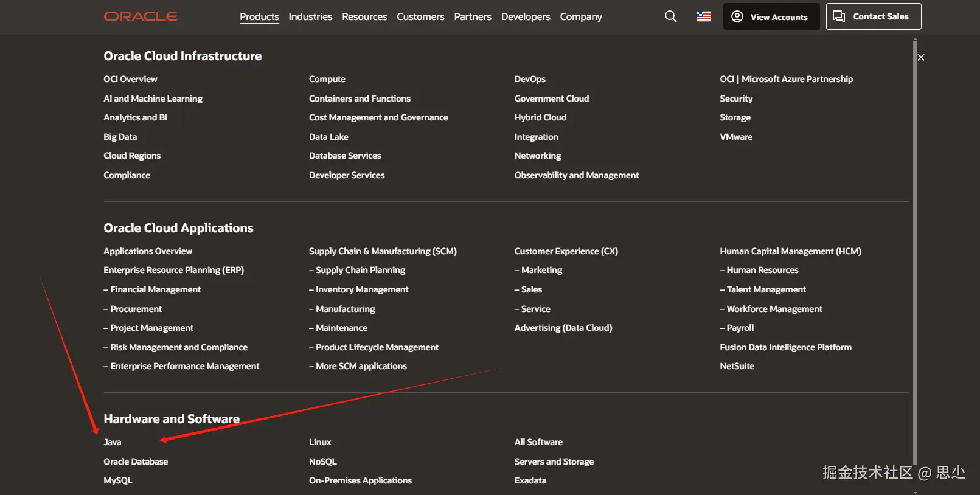Click the mega menu vertical scrollbar
The image size is (980, 495).
915,243
